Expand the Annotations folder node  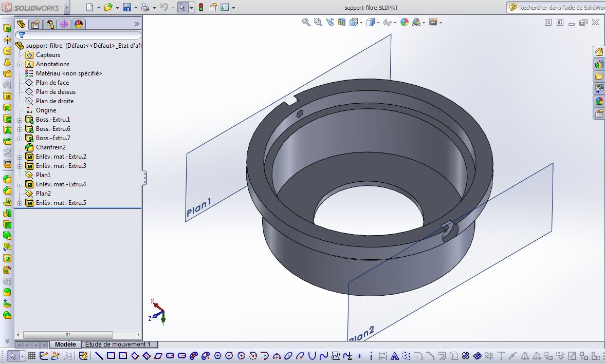pos(20,64)
